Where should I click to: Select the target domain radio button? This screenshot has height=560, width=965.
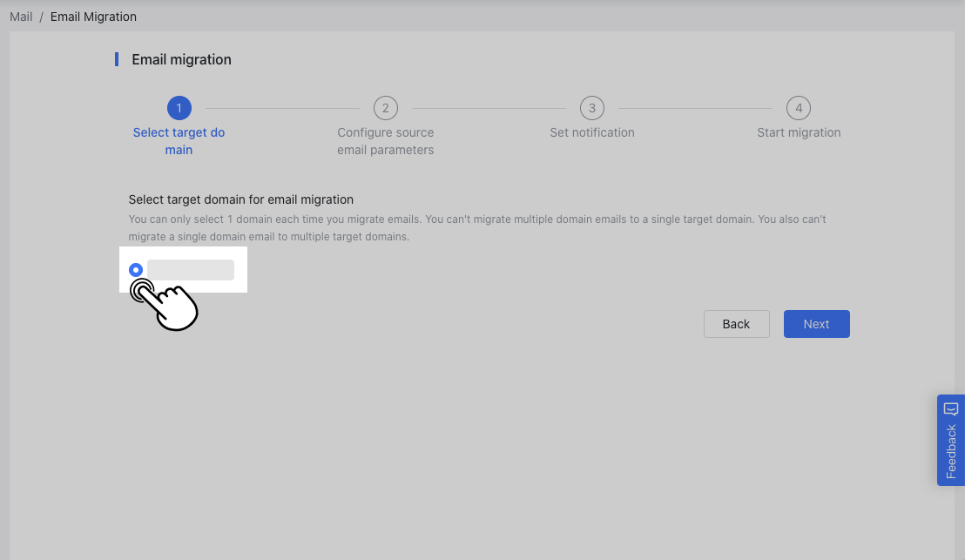[x=136, y=270]
